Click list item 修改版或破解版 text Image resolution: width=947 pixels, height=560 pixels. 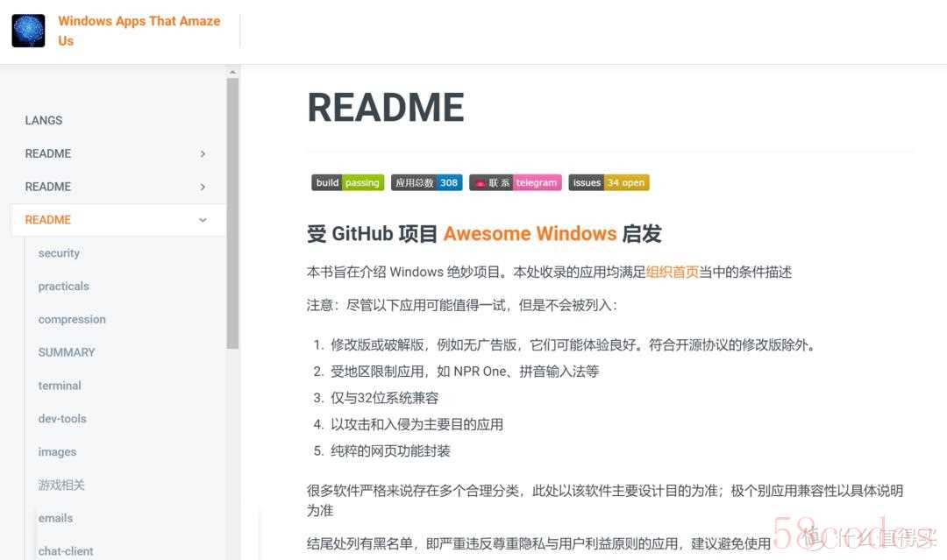click(x=573, y=345)
